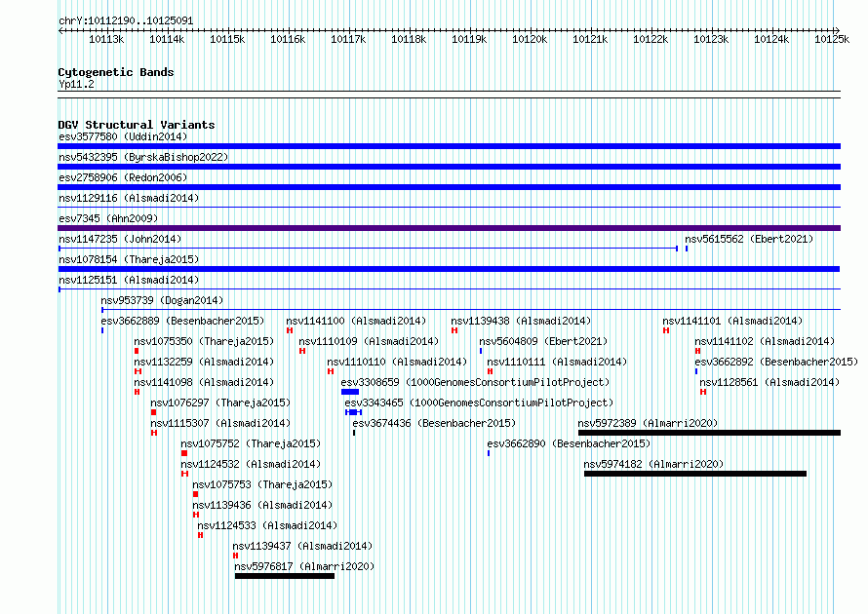Click the red marker under nsv1139436

[x=196, y=515]
